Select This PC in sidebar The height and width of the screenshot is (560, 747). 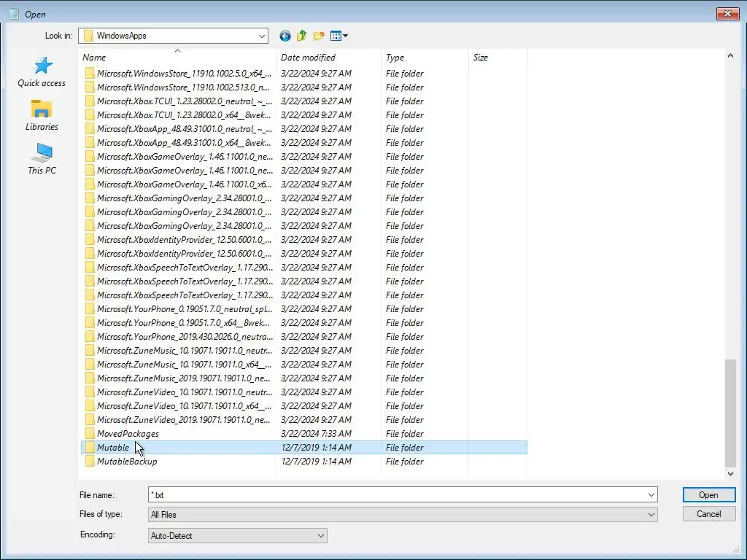(42, 159)
